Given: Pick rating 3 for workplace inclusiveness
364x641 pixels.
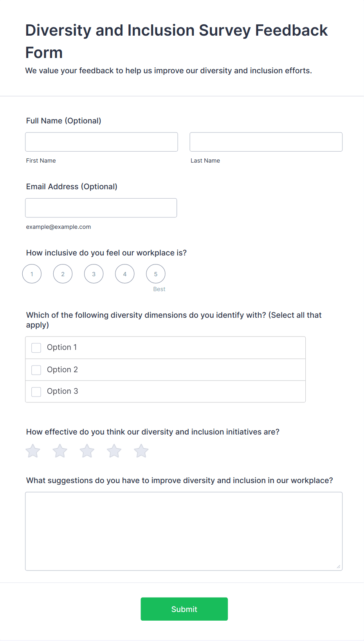Looking at the screenshot, I should [94, 274].
